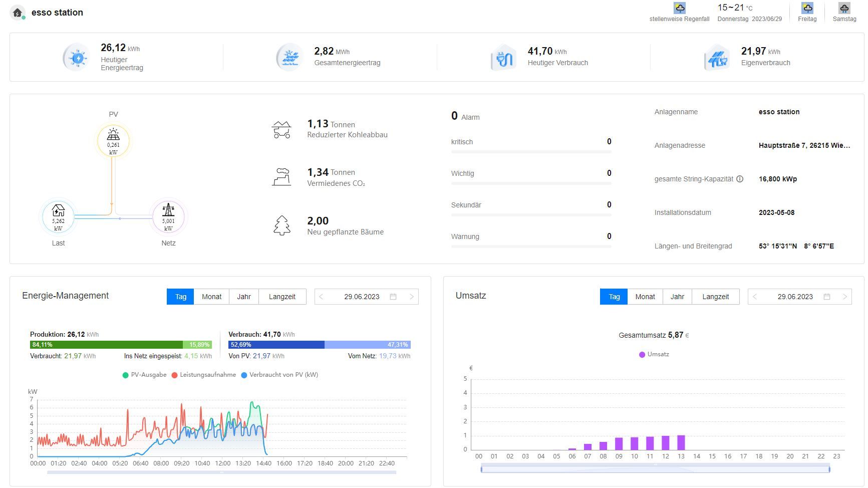Viewport: 868px width, 488px height.
Task: Click the Last house load icon
Action: [x=58, y=210]
